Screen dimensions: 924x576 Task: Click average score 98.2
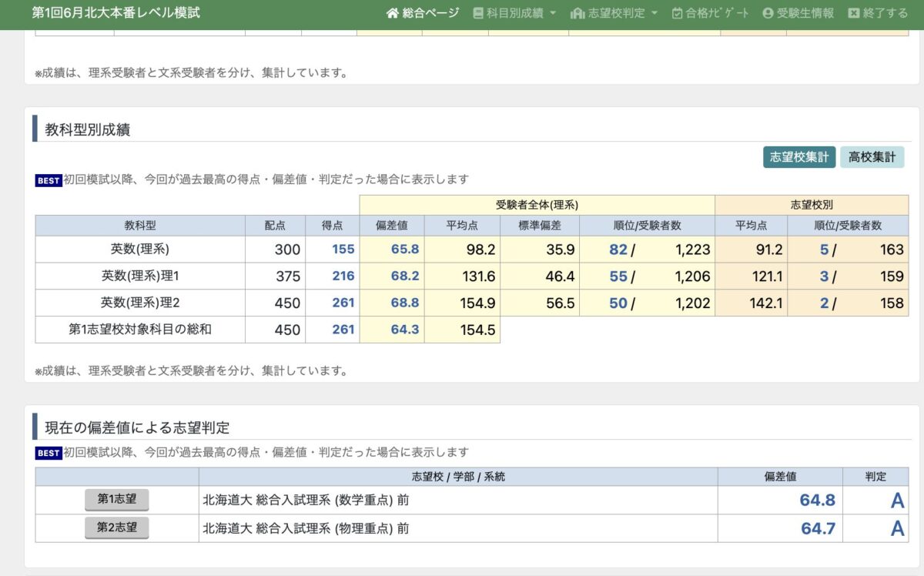pyautogui.click(x=480, y=249)
